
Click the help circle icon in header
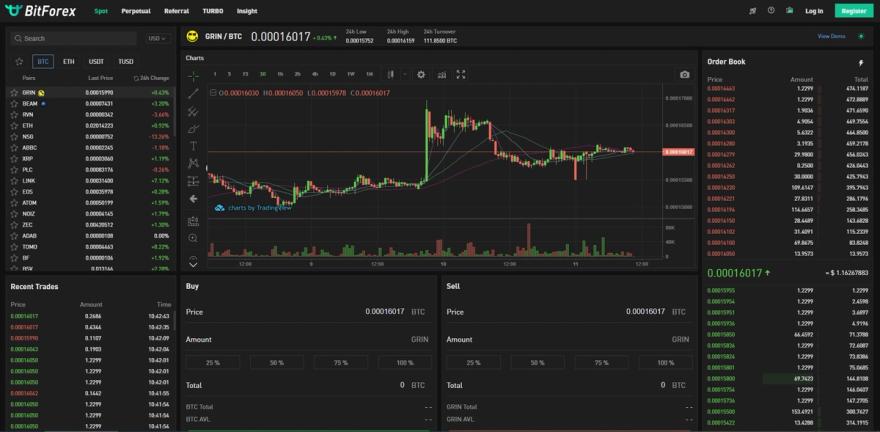coord(771,10)
